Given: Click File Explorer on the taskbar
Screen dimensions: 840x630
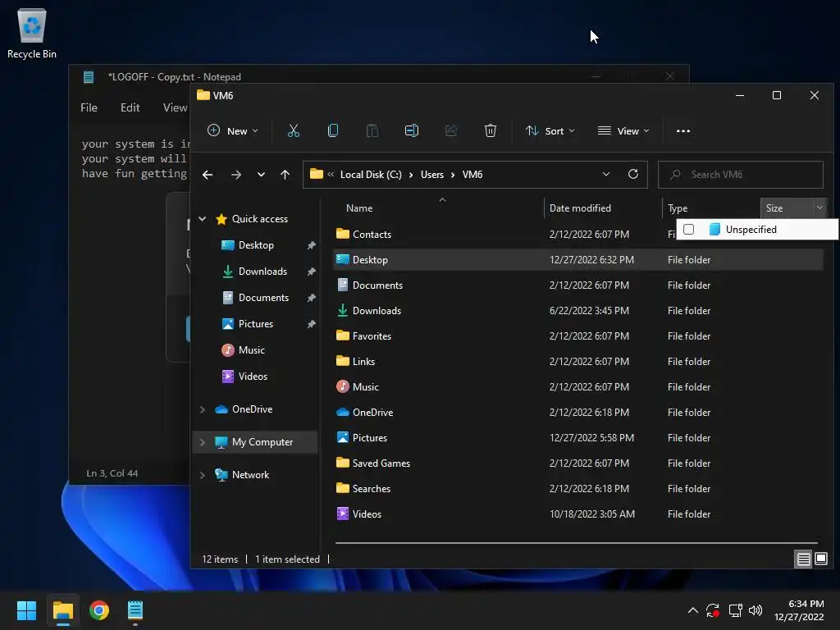Looking at the screenshot, I should [x=62, y=610].
